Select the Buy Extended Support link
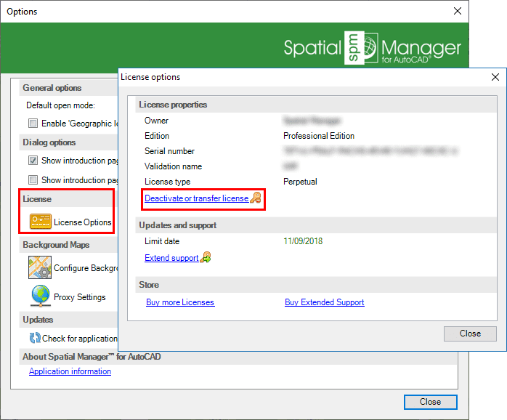 pyautogui.click(x=324, y=302)
